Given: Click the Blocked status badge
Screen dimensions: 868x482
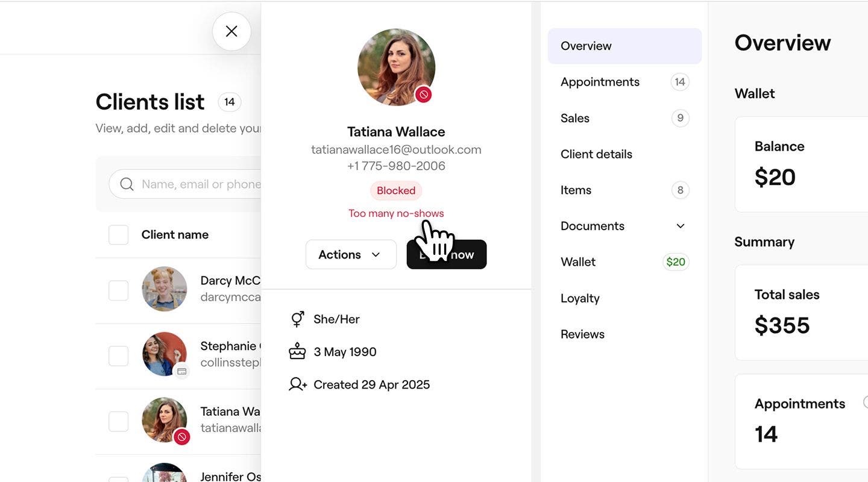Looking at the screenshot, I should pyautogui.click(x=396, y=190).
